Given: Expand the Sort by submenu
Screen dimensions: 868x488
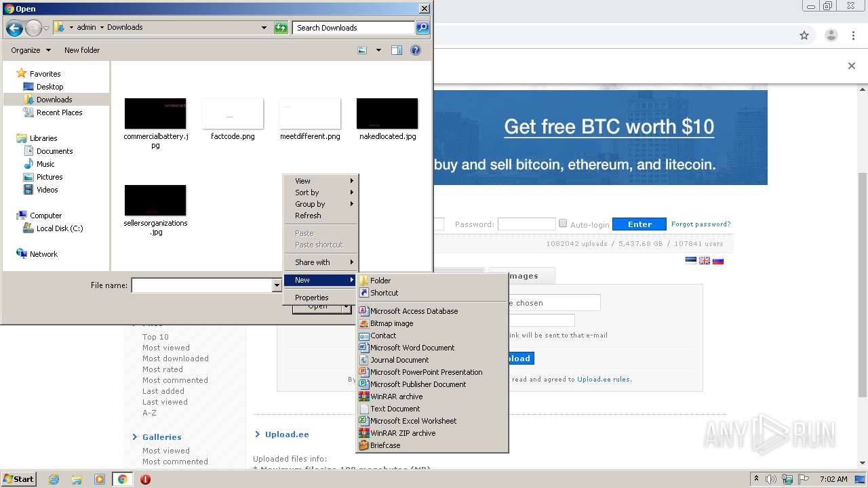Looking at the screenshot, I should 320,192.
